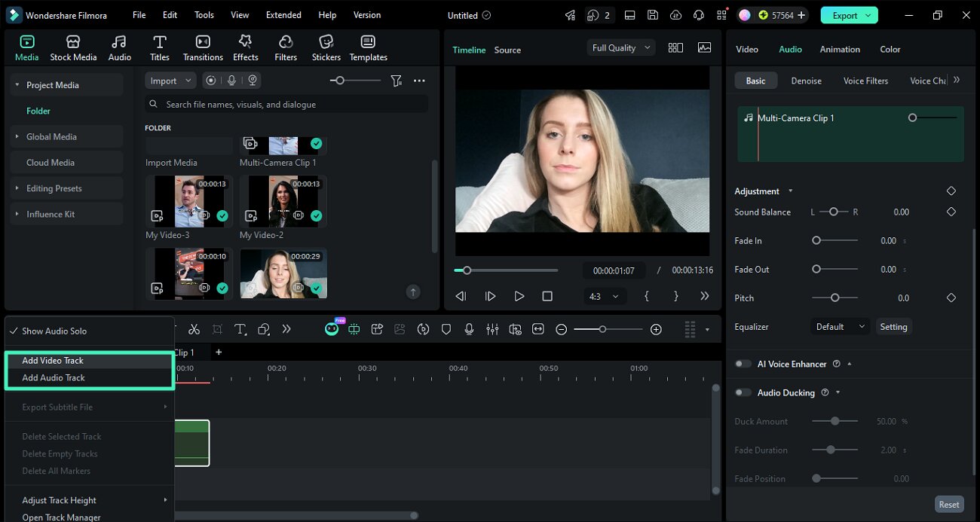Toggle Sound Balance keyframe diamond
980x522 pixels.
[x=951, y=212]
